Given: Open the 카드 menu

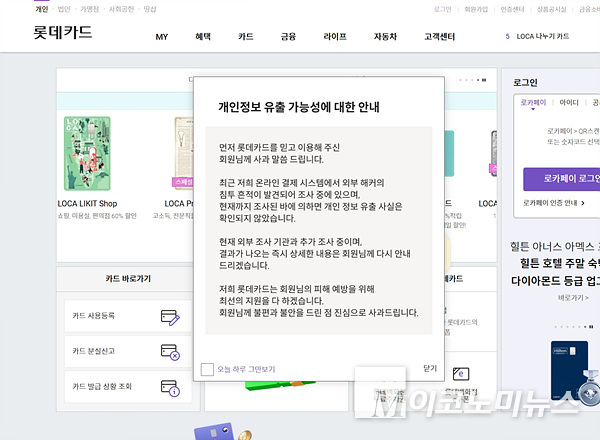Looking at the screenshot, I should (x=246, y=36).
